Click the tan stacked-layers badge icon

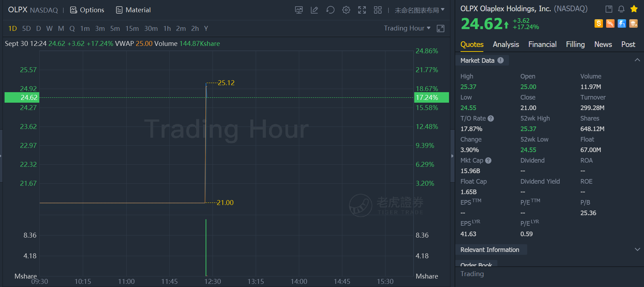pos(633,23)
